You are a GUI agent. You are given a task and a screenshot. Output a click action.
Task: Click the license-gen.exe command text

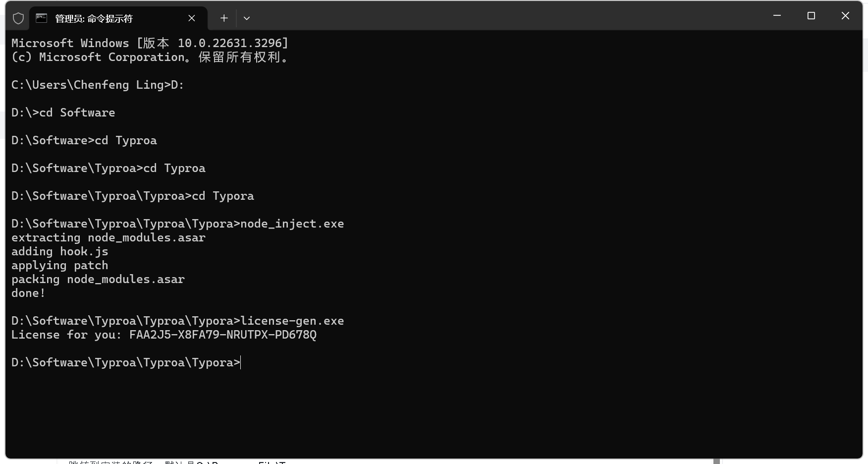[x=292, y=321]
